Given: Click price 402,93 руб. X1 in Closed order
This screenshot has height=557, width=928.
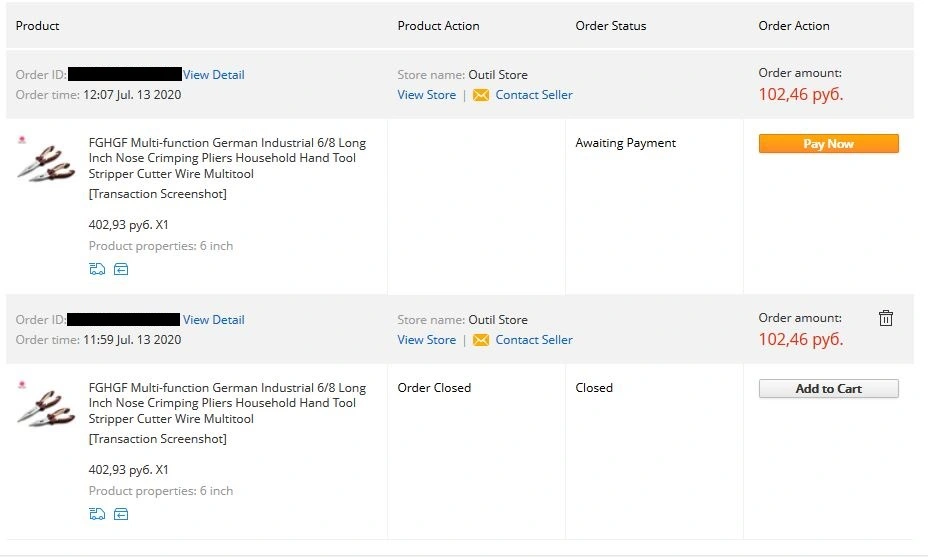Looking at the screenshot, I should pyautogui.click(x=128, y=470).
